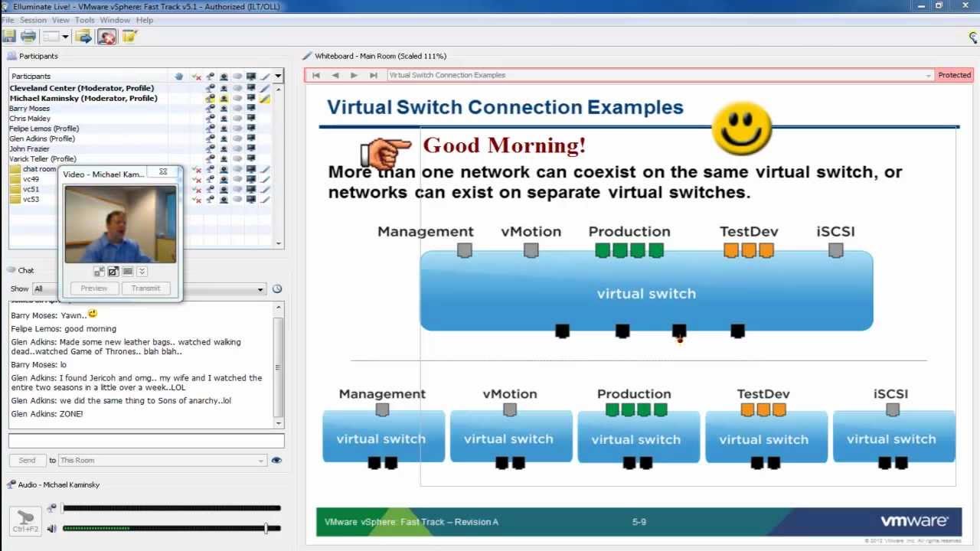Click the video display mode icon
The width and height of the screenshot is (980, 551).
128,272
